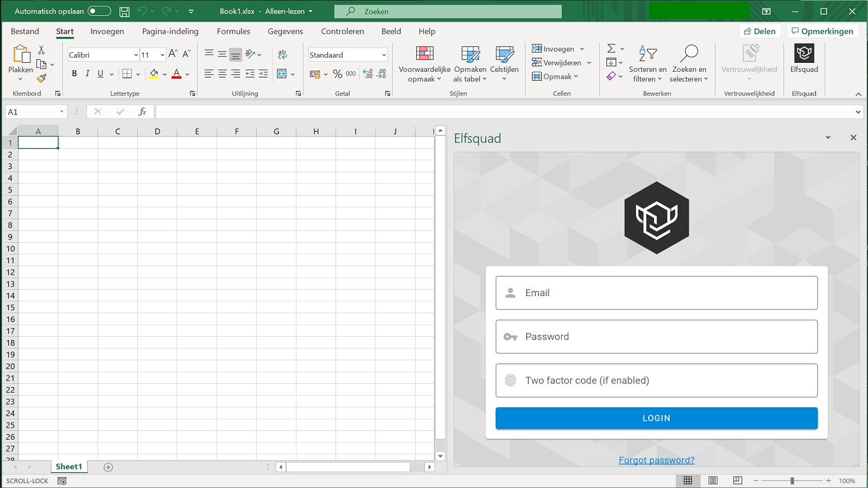This screenshot has height=488, width=868.
Task: Align text left in cell
Action: [x=208, y=74]
